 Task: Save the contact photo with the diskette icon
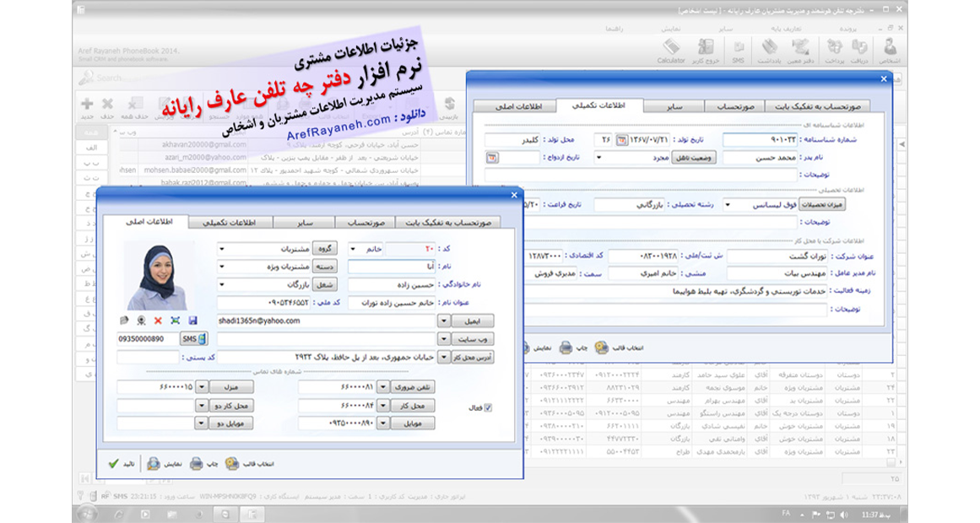[192, 320]
